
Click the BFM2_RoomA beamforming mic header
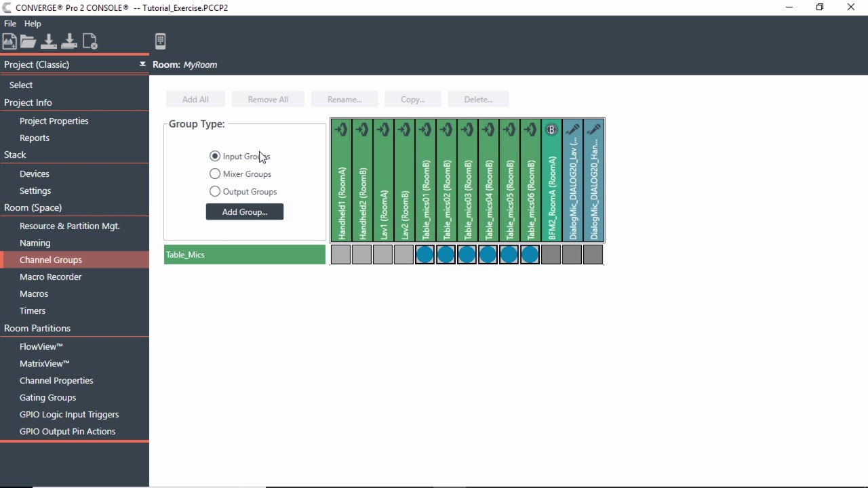click(x=551, y=180)
